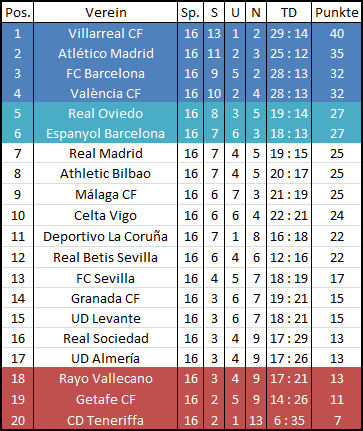Click Athletic Bilbao in the table
The width and height of the screenshot is (363, 431).
point(106,173)
